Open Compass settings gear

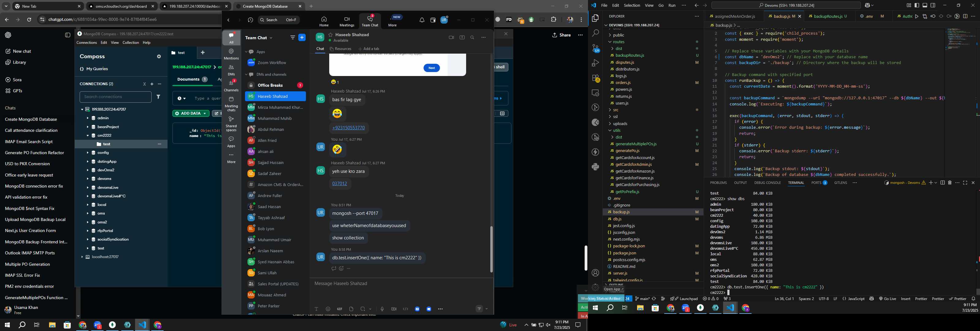[x=159, y=56]
